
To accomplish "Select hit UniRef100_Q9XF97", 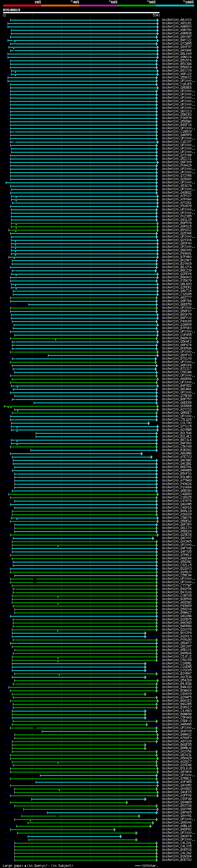I will coord(177,47).
